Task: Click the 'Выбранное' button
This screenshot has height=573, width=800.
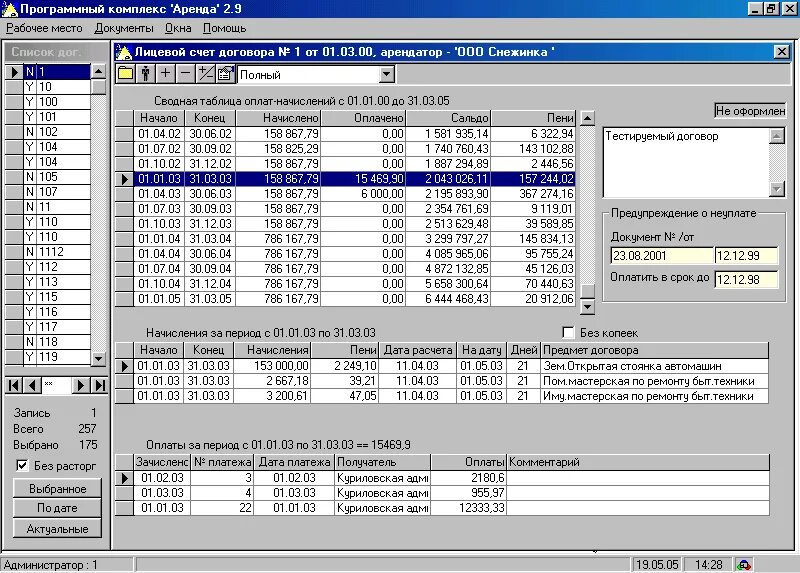Action: point(57,488)
